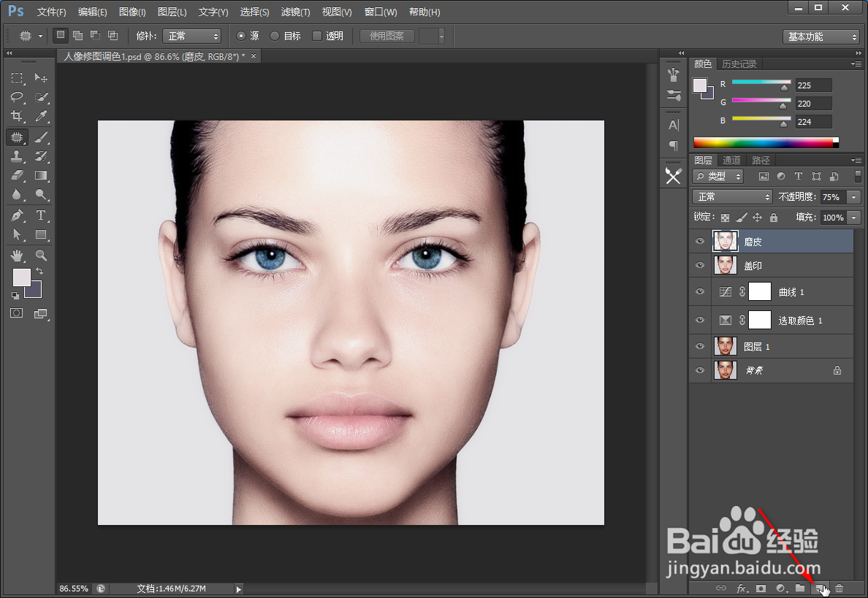The image size is (868, 598).
Task: Click the foreground color swatch in toolbox
Action: pyautogui.click(x=22, y=277)
